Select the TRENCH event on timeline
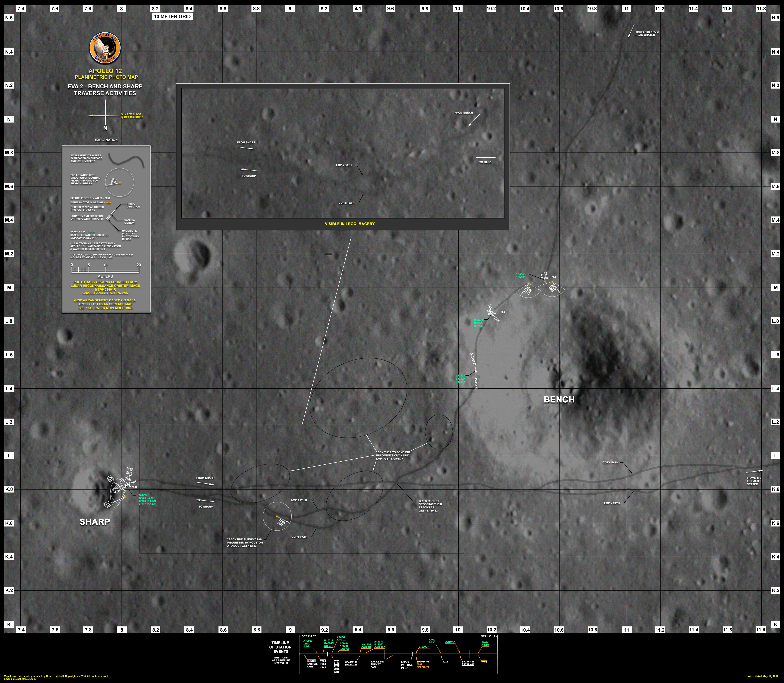Screen dimensions: 784x683 pyautogui.click(x=424, y=647)
